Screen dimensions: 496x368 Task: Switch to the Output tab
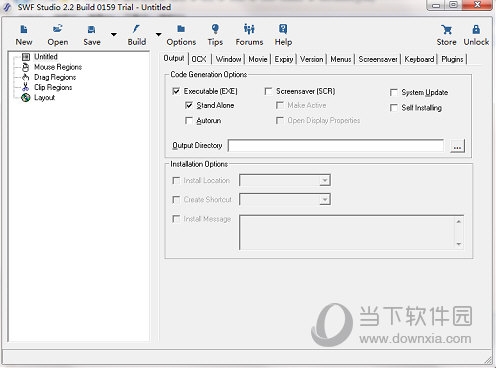(174, 58)
